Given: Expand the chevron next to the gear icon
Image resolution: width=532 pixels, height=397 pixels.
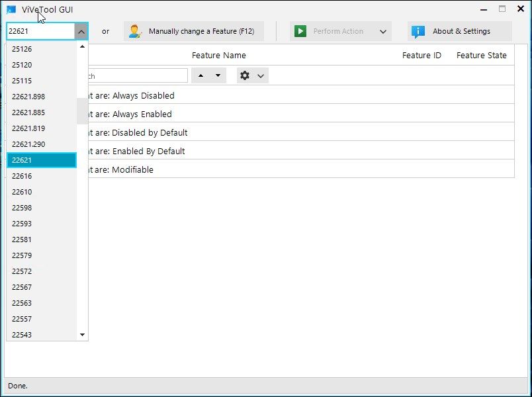Looking at the screenshot, I should 260,75.
